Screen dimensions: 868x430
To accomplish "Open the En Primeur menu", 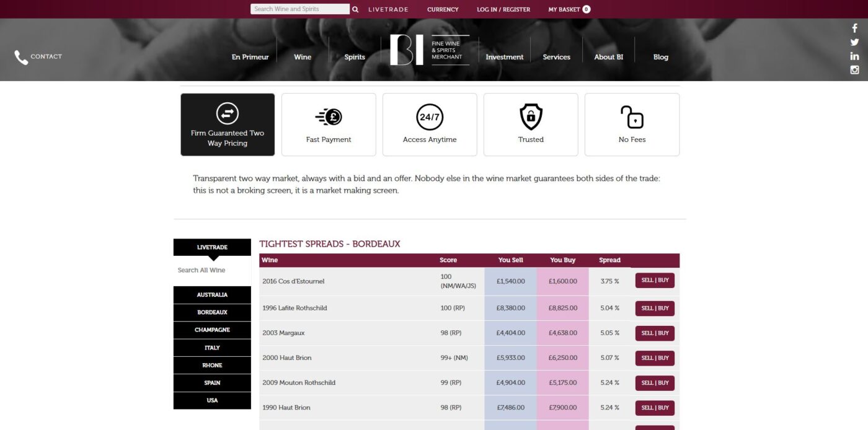I will tap(250, 57).
